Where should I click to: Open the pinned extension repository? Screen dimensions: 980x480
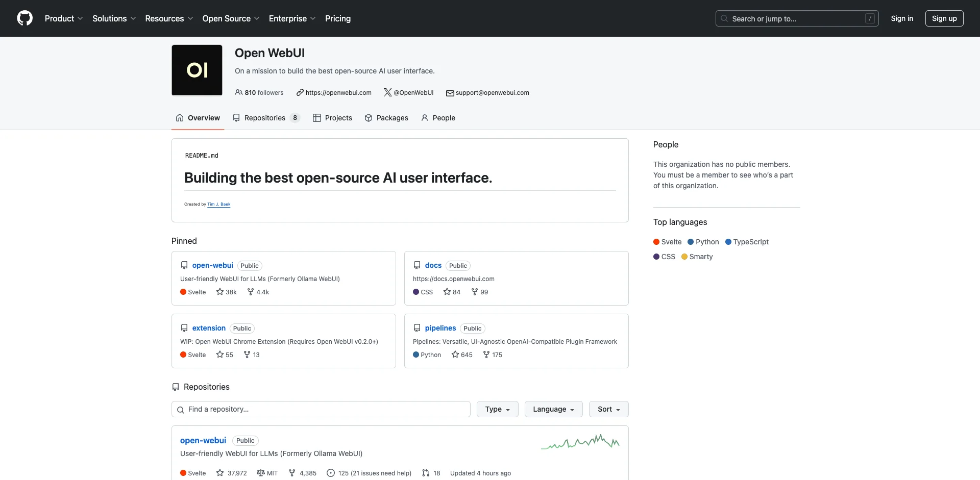click(x=209, y=328)
